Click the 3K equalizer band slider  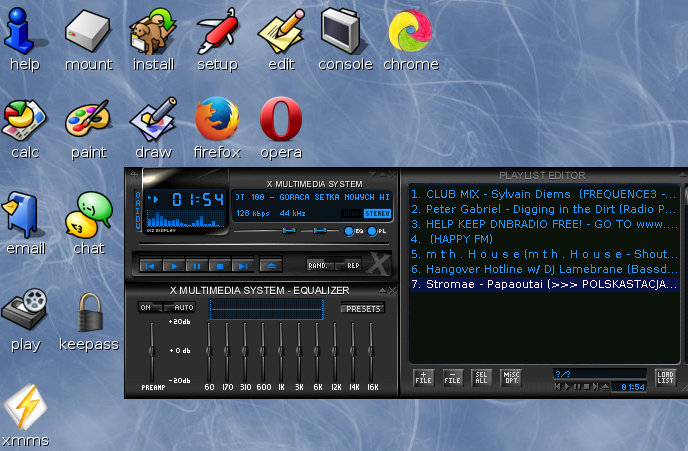click(x=299, y=352)
